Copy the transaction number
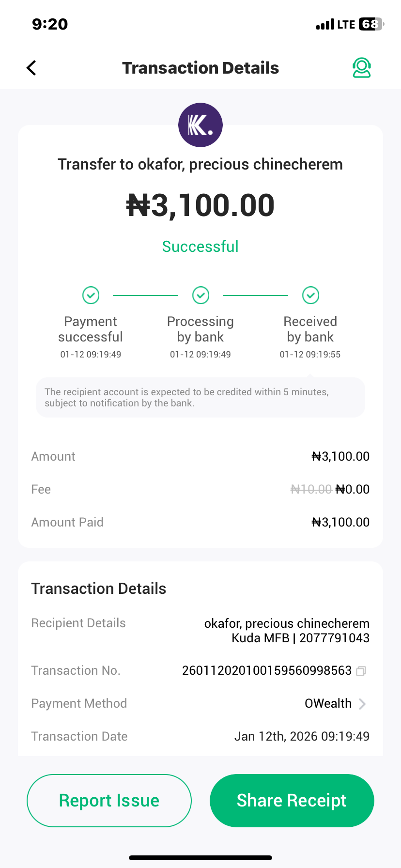401x868 pixels. [x=361, y=671]
